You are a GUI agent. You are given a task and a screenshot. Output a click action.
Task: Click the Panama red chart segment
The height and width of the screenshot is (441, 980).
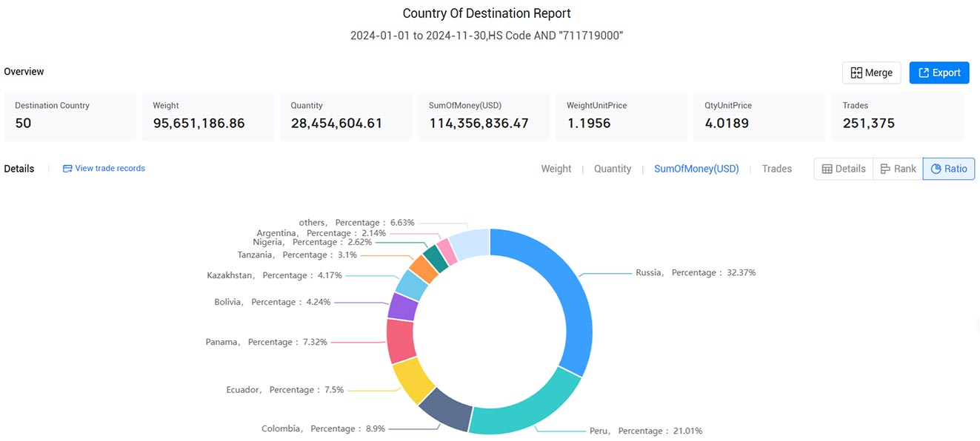click(399, 341)
